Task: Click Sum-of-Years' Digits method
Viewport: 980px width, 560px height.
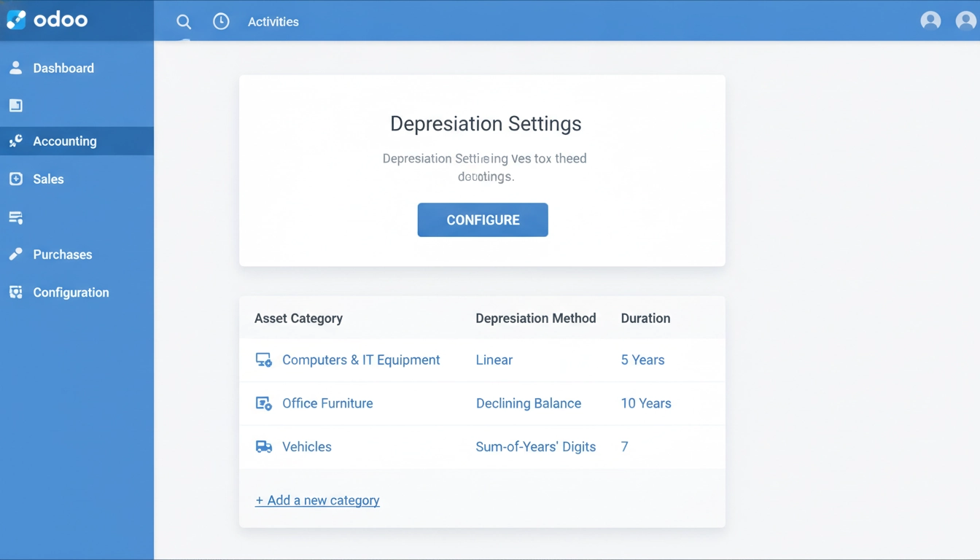Action: tap(536, 446)
